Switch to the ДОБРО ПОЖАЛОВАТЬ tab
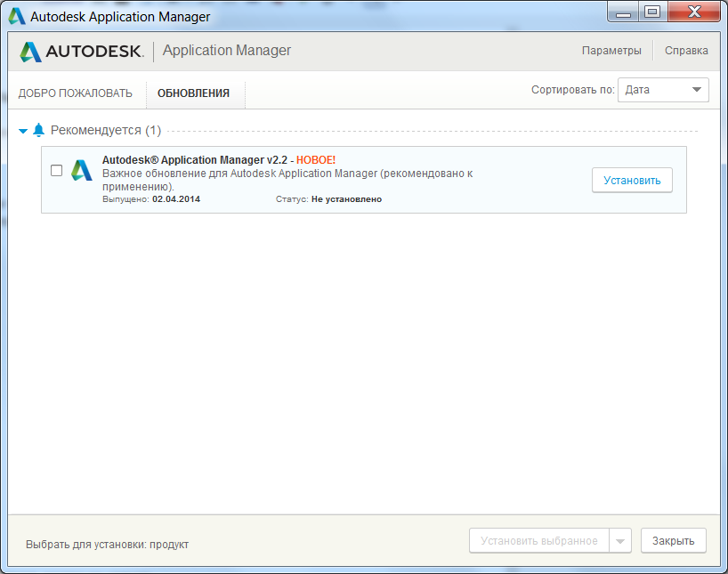728x574 pixels. click(76, 93)
